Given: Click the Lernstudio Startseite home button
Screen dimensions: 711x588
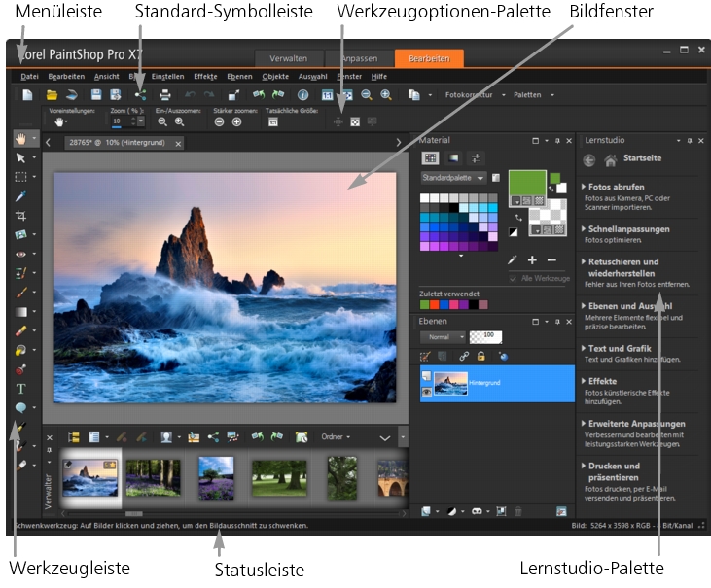Looking at the screenshot, I should 610,161.
